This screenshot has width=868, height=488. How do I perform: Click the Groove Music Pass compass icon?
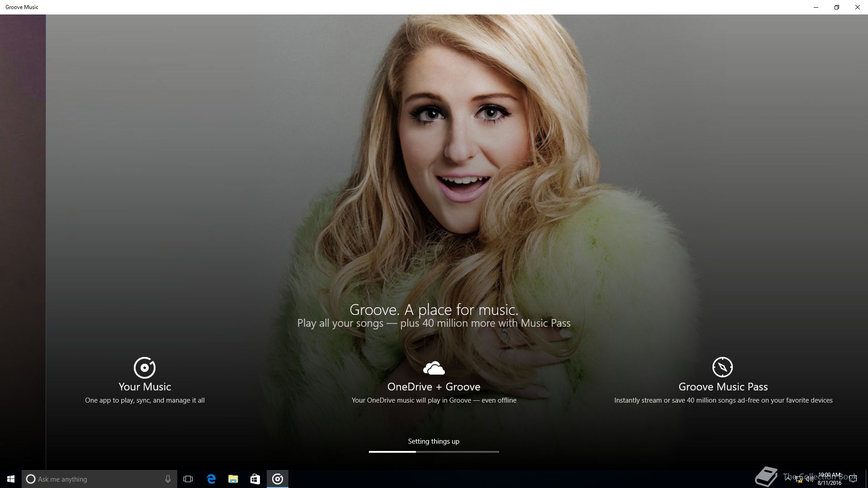722,367
